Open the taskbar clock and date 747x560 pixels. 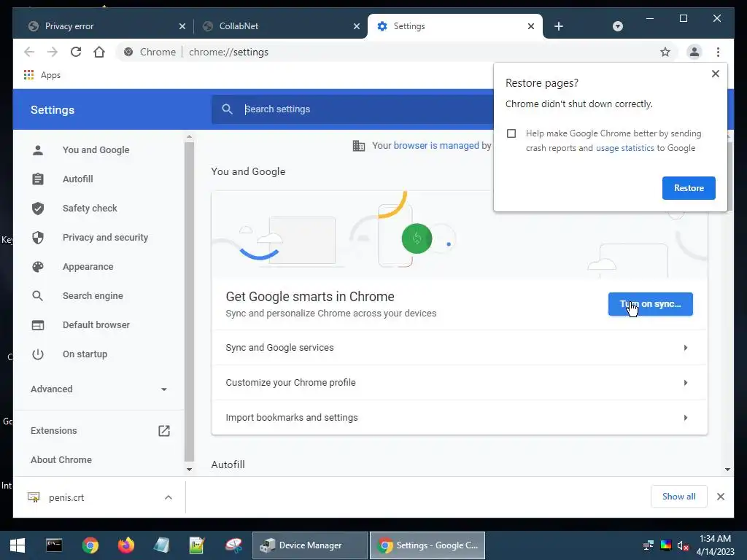[716, 545]
